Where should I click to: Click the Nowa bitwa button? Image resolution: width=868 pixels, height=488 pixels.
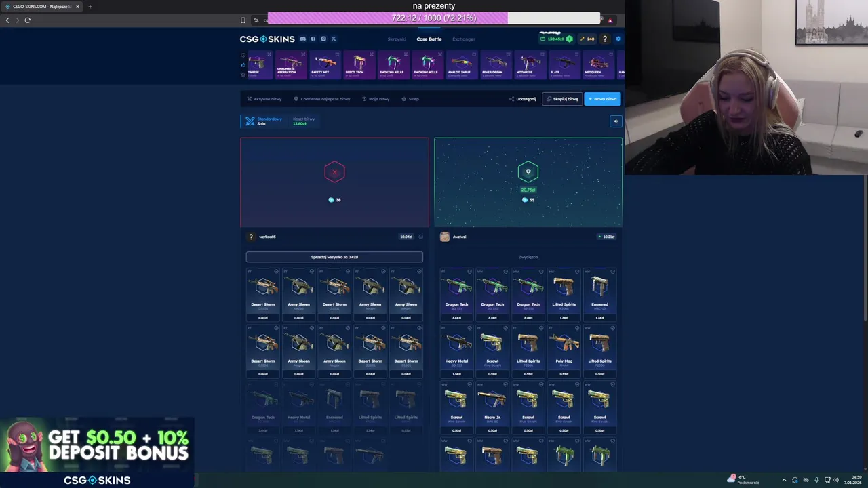(602, 99)
